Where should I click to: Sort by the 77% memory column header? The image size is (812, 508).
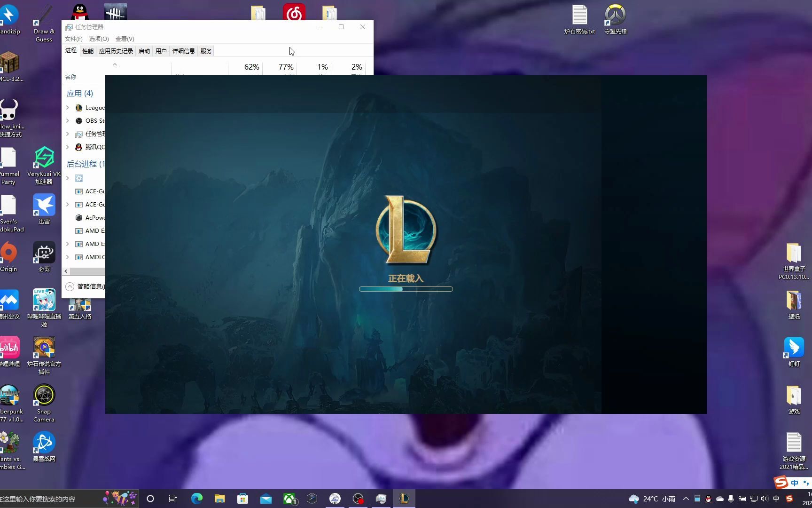pos(280,68)
